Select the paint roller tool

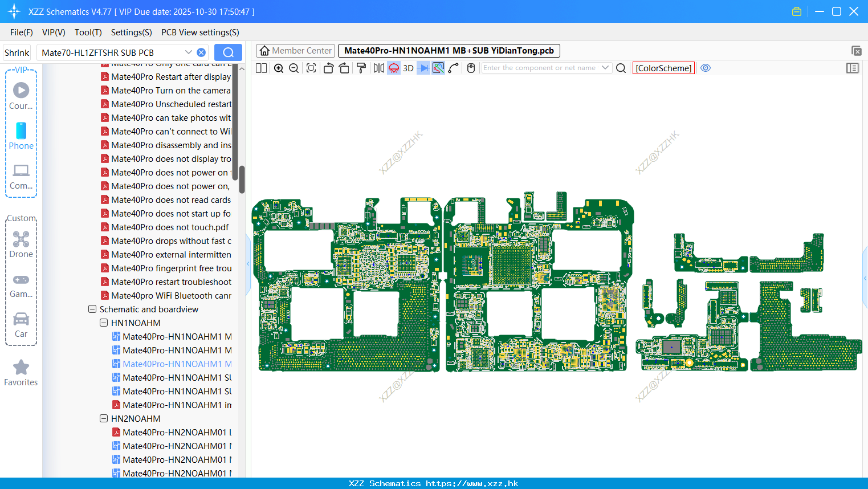point(361,68)
